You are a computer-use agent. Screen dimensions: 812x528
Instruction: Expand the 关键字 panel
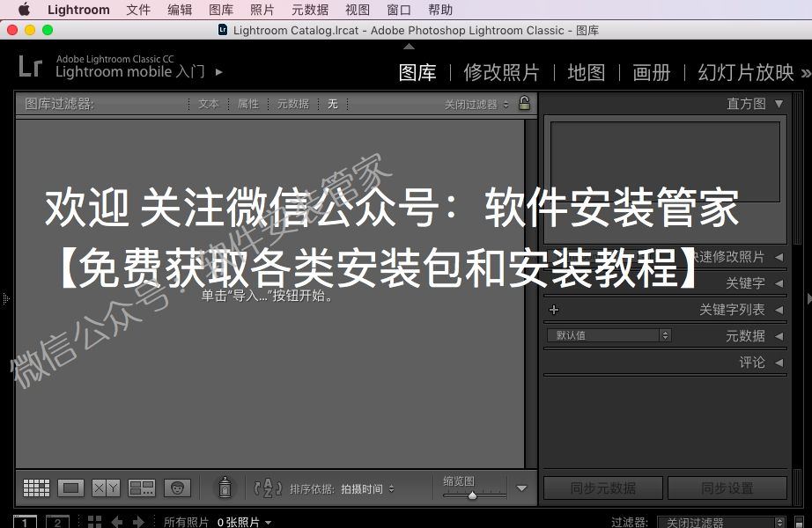click(779, 283)
